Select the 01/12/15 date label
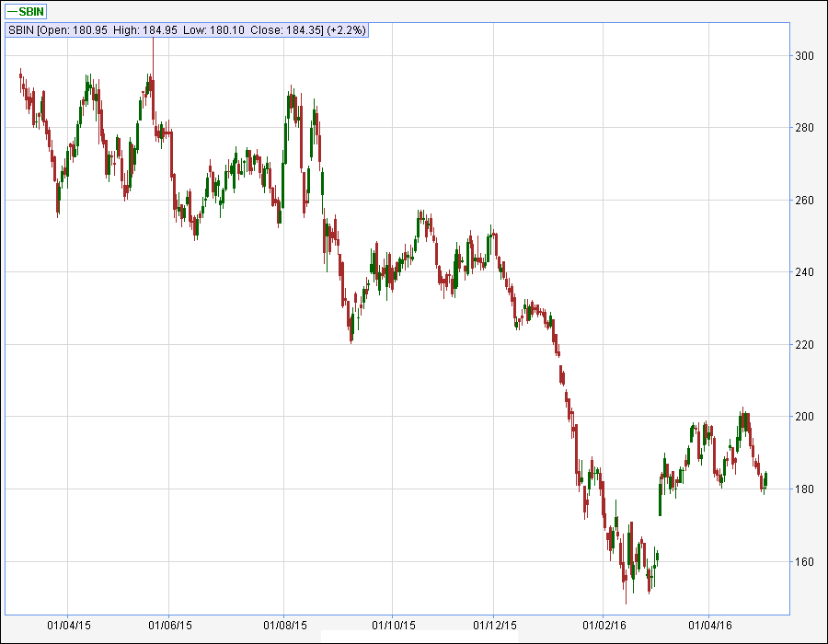Screen dimensions: 828x644 click(494, 625)
